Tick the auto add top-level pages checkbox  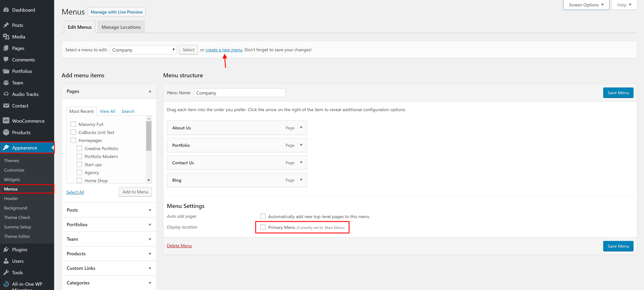(x=263, y=216)
